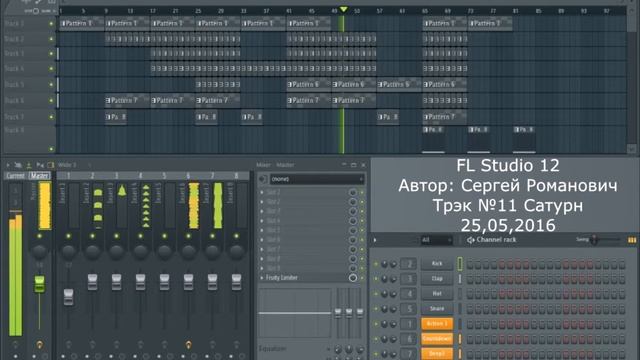Mute the Kick channel LED
The height and width of the screenshot is (360, 640).
376,264
